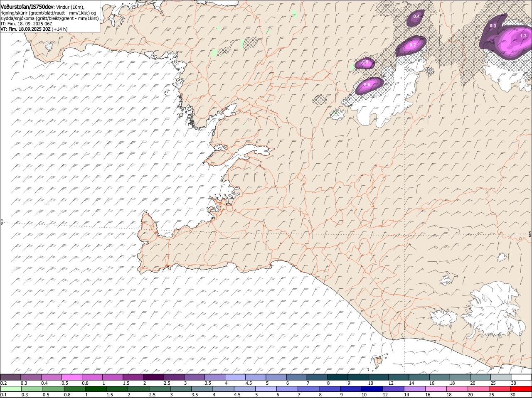Select rain legend swatch for 1–1.5
This screenshot has height=398, width=532.
(96, 389)
